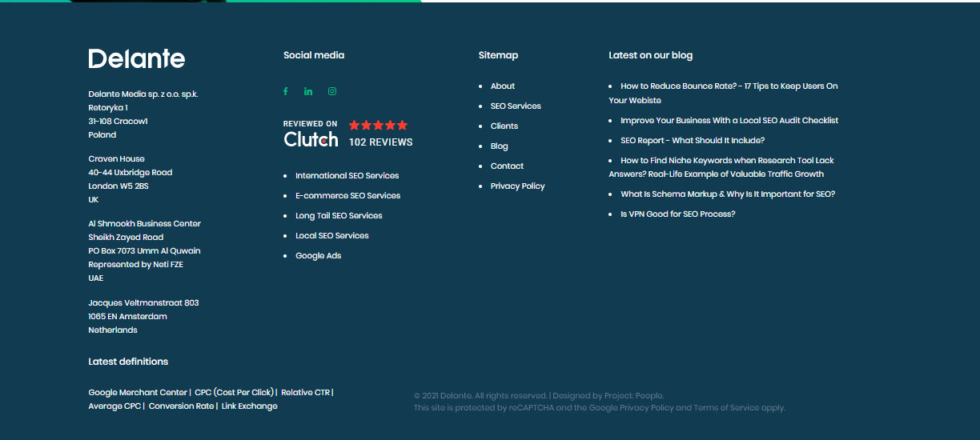Visit the E-commerce SEO Services page
Viewport: 980px width, 440px height.
point(347,196)
